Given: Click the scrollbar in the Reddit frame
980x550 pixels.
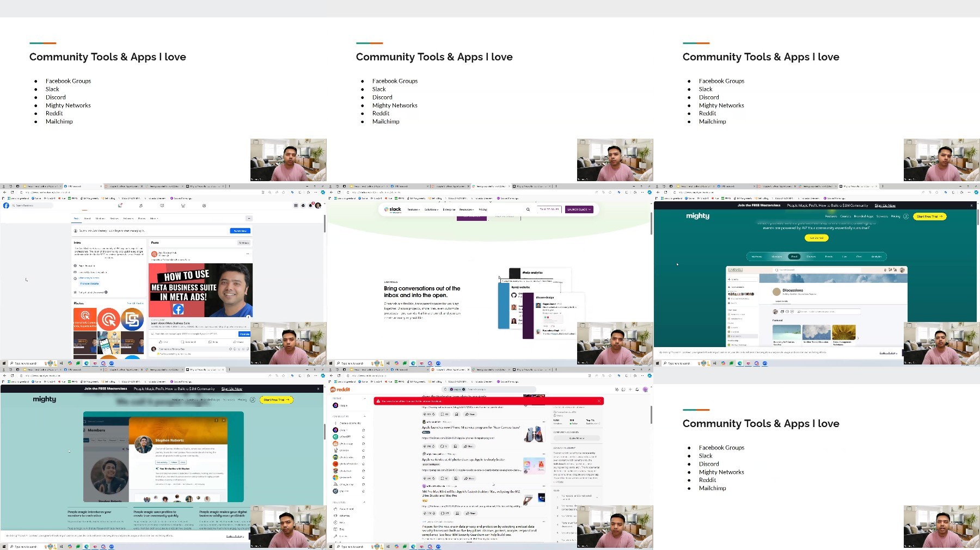Looking at the screenshot, I should pyautogui.click(x=652, y=415).
